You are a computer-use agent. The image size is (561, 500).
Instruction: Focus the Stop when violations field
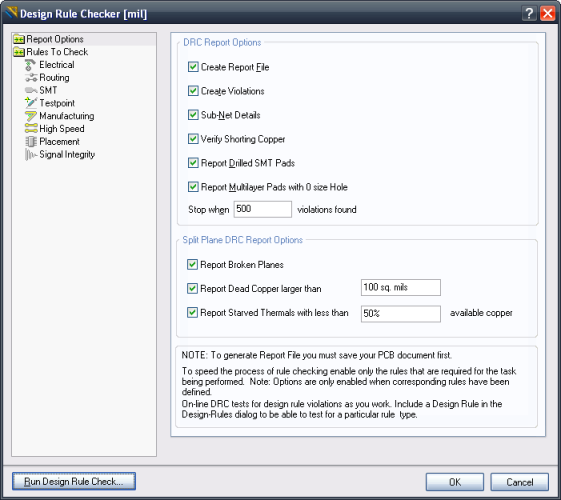[263, 209]
